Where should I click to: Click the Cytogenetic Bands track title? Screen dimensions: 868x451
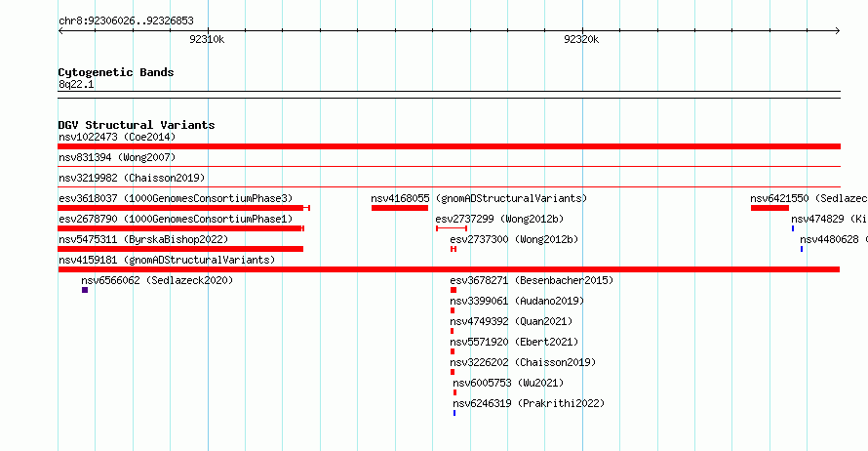pyautogui.click(x=116, y=72)
